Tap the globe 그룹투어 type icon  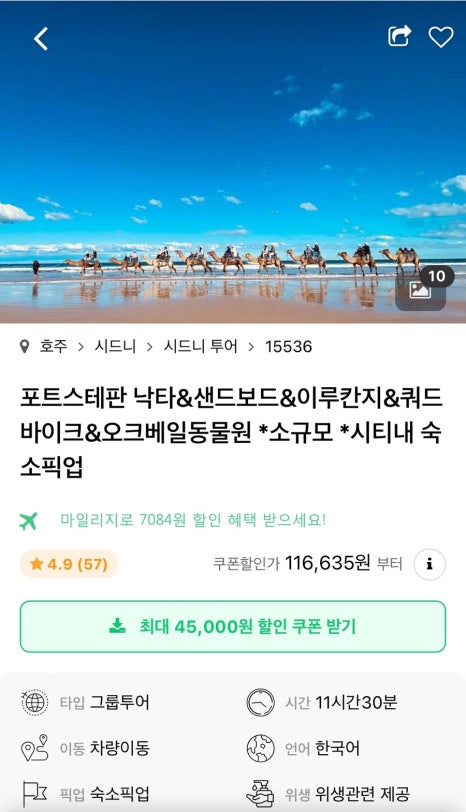point(35,702)
